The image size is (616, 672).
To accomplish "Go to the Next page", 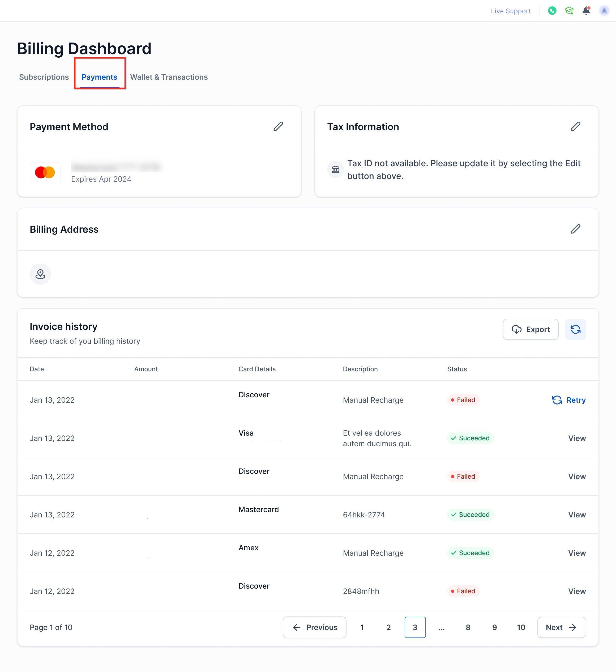I will (x=561, y=627).
